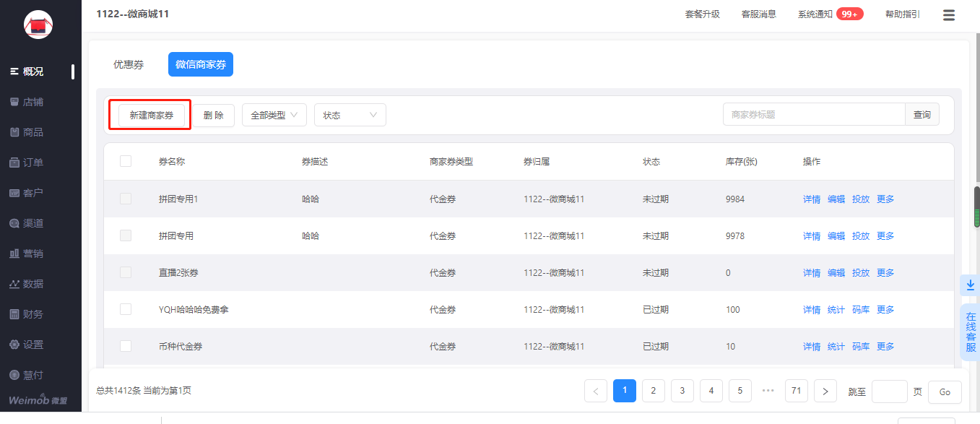Go to page 4 in pagination
This screenshot has height=424, width=980.
coord(711,391)
